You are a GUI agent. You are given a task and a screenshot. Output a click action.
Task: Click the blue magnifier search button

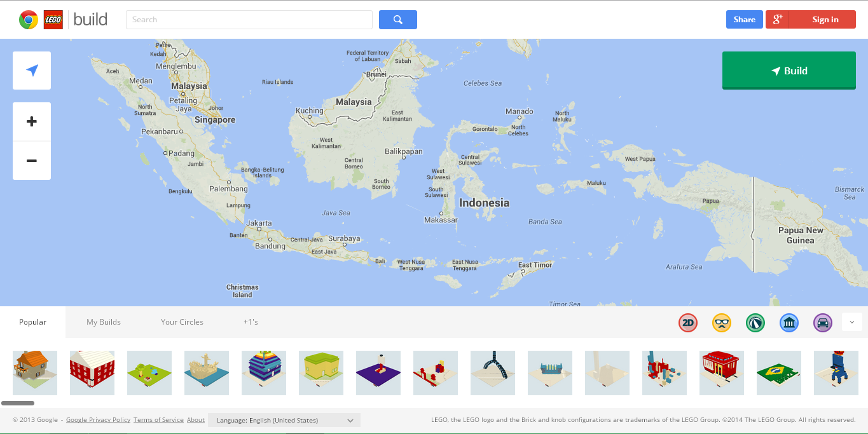tap(398, 20)
